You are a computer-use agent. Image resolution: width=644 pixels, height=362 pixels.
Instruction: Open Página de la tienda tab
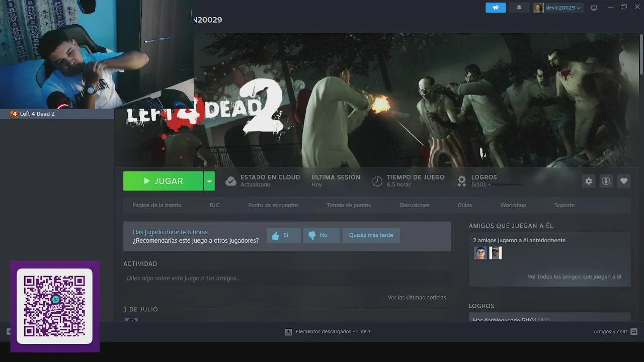(x=156, y=205)
